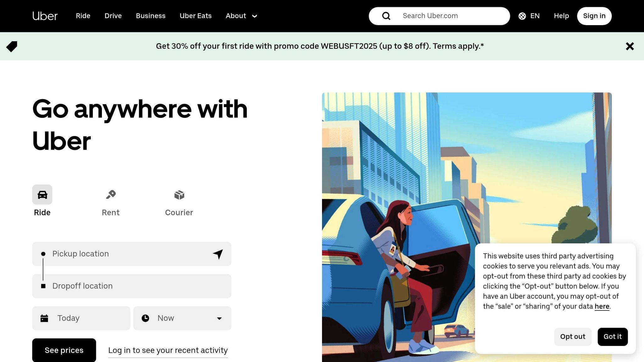Click the promo code WEBUSFT2025 text
The image size is (644, 362).
click(349, 46)
